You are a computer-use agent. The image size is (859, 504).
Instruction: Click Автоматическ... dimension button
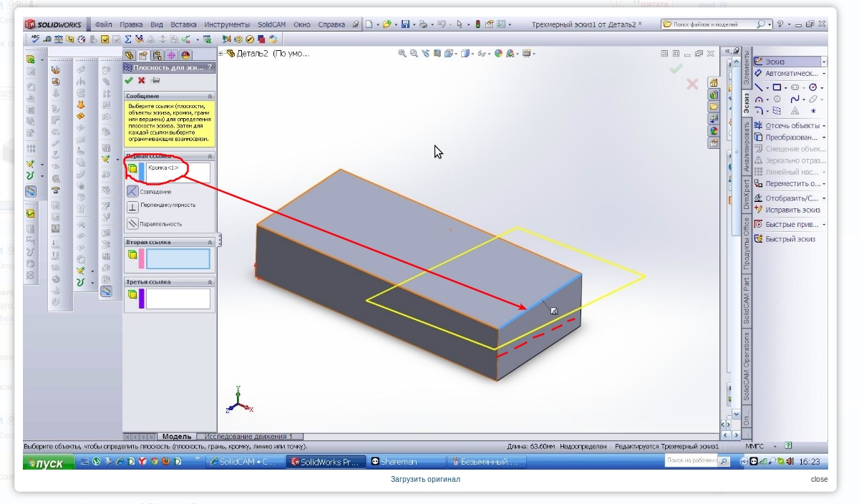[x=786, y=73]
